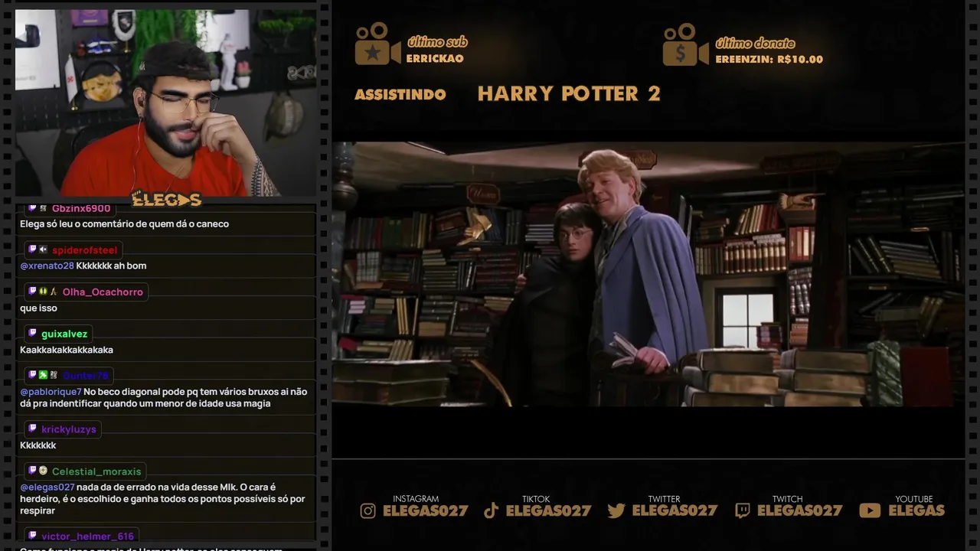980x551 pixels.
Task: Open chat user Olha_Ocachorro's name
Action: click(x=103, y=292)
